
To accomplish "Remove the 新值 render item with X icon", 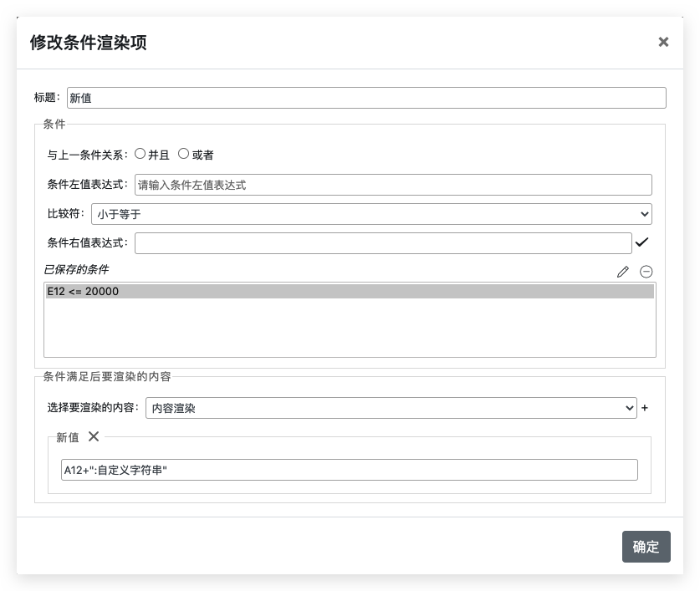I will click(x=94, y=436).
